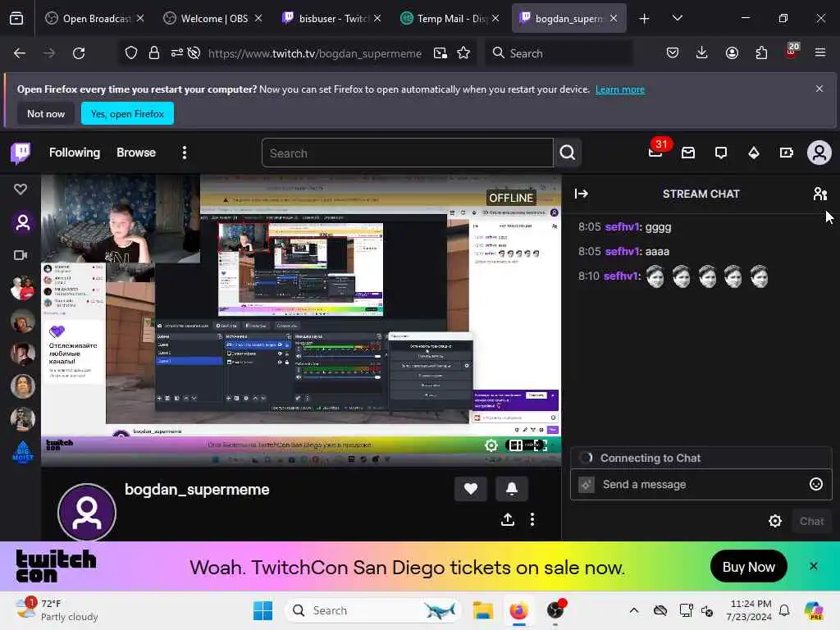
Task: Open the Big Moist channel in sidebar
Action: (x=22, y=452)
